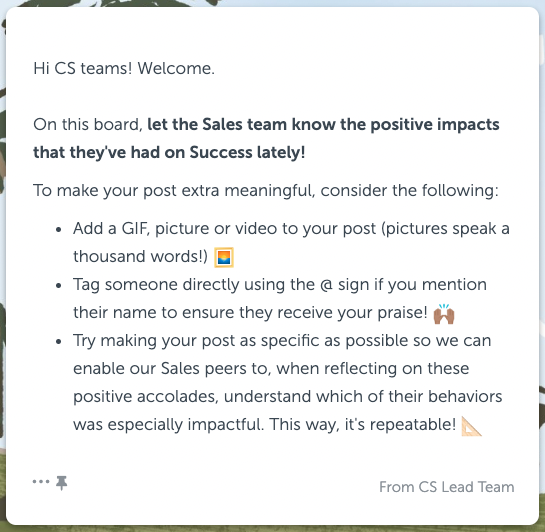This screenshot has width=545, height=532.
Task: Click the @ sign in the tagging tip
Action: [326, 285]
